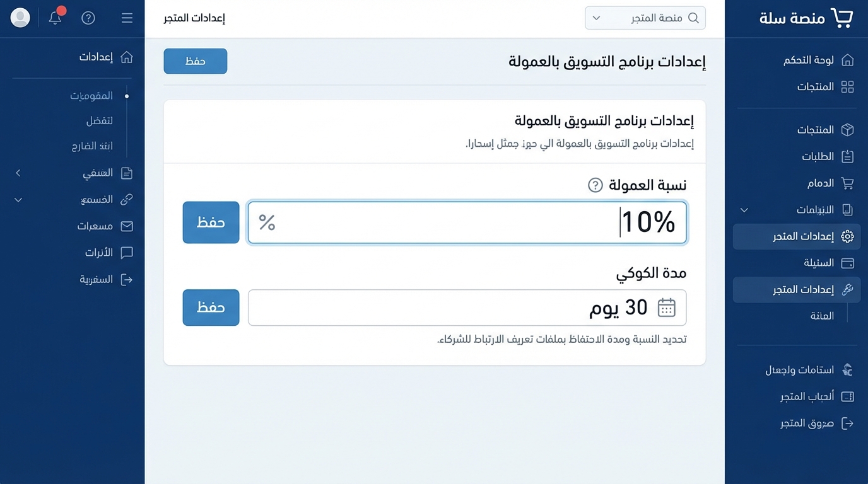Click the notifications bell icon

tap(56, 18)
